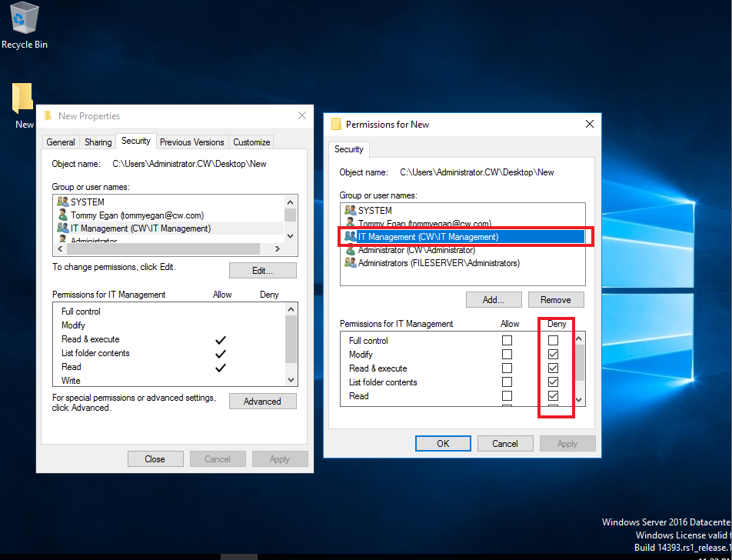Screen dimensions: 732x560
Task: Open the Previous Versions tab
Action: coord(191,142)
